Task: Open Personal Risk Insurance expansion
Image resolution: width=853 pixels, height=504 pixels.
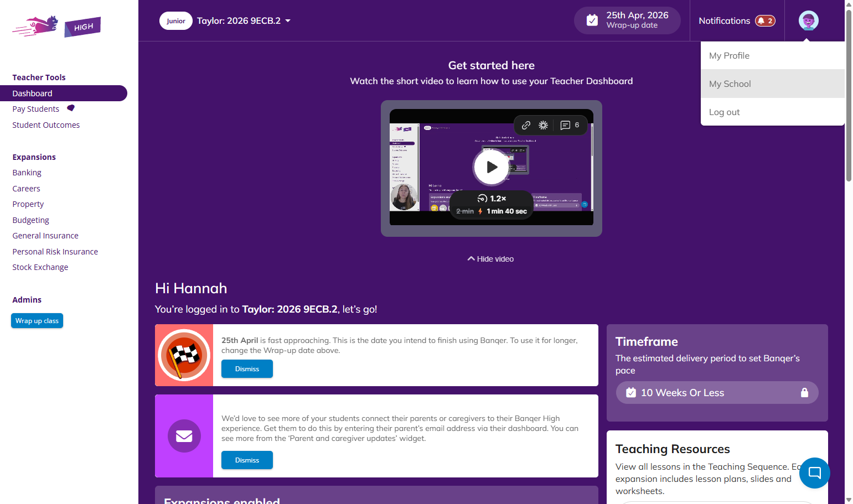Action: (x=55, y=252)
